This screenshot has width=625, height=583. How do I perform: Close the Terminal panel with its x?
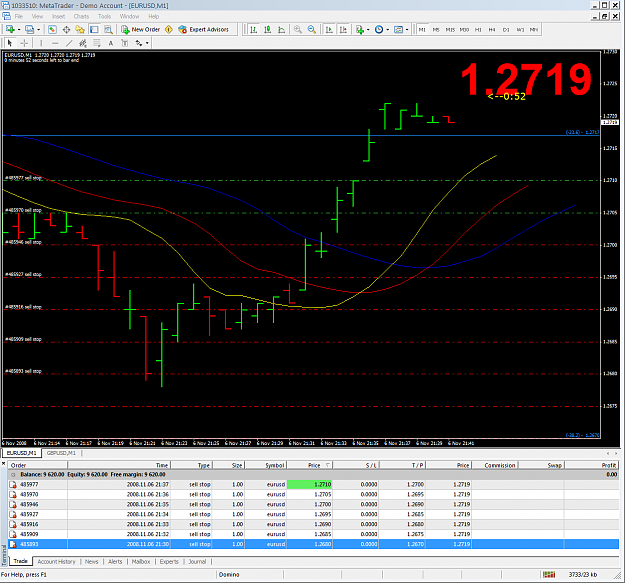tap(3, 464)
